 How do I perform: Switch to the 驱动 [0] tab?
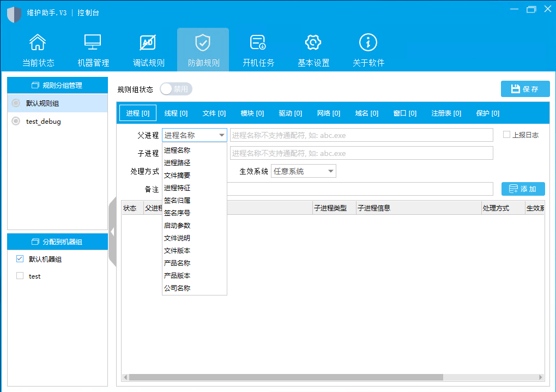(291, 113)
